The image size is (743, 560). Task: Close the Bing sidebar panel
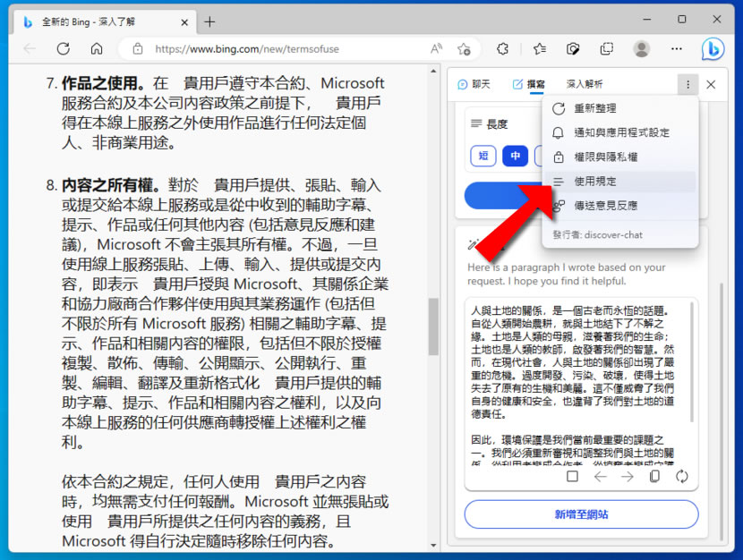point(711,85)
